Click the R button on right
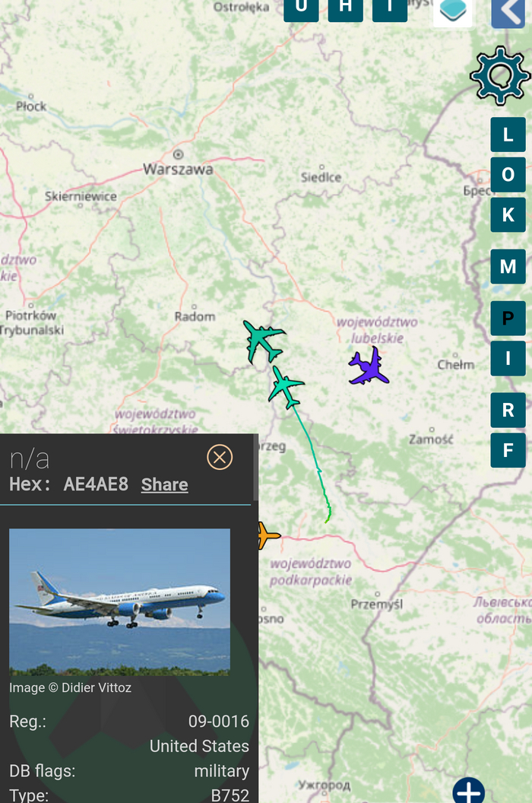The height and width of the screenshot is (803, 532). (x=508, y=410)
